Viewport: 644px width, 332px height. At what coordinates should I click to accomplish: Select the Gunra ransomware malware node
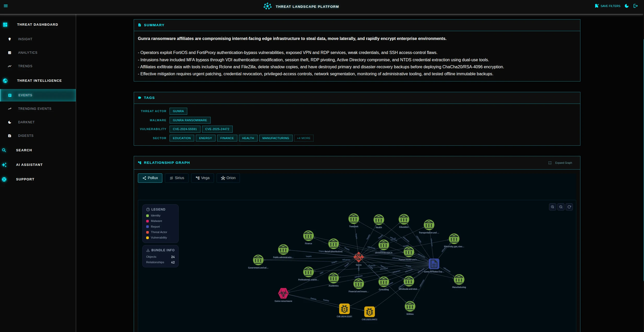[283, 293]
